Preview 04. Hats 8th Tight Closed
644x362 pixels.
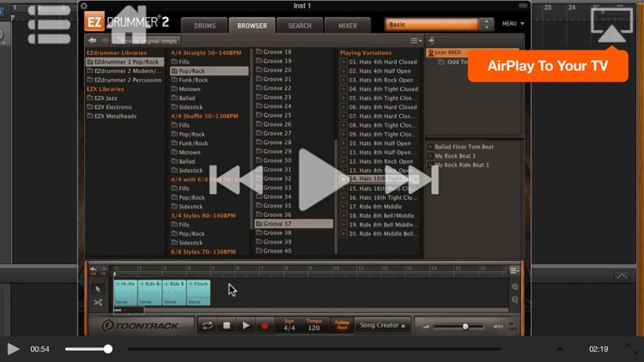(x=343, y=89)
